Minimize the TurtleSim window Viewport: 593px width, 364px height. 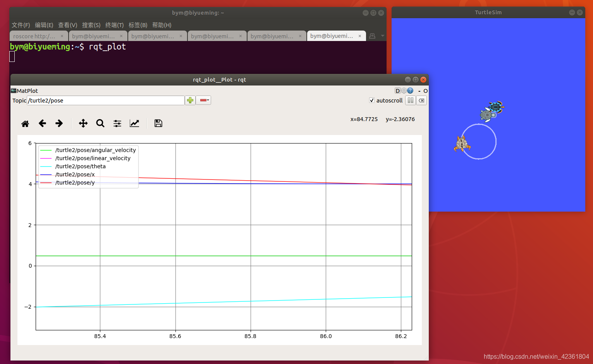point(572,12)
